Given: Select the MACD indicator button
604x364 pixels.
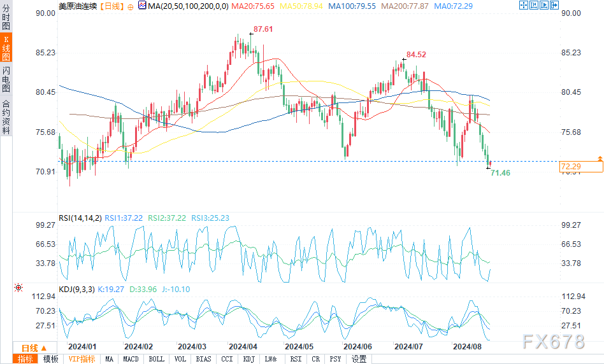Looking at the screenshot, I should click(131, 359).
